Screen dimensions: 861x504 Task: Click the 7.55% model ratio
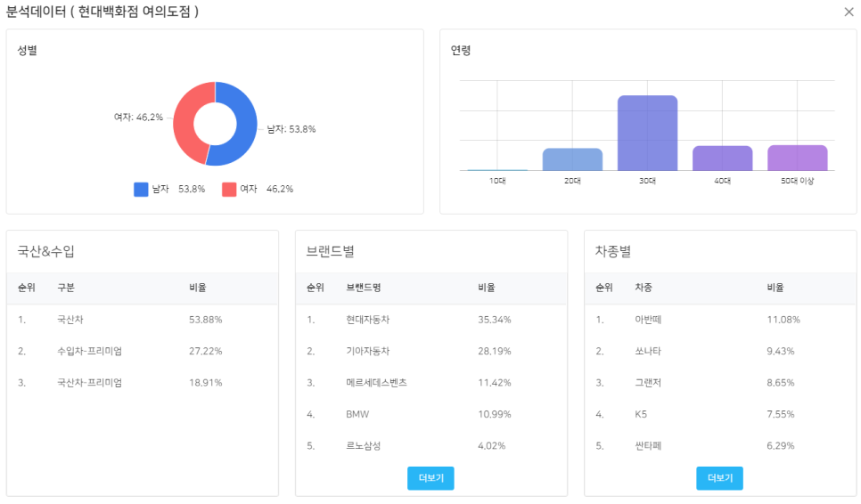[780, 415]
